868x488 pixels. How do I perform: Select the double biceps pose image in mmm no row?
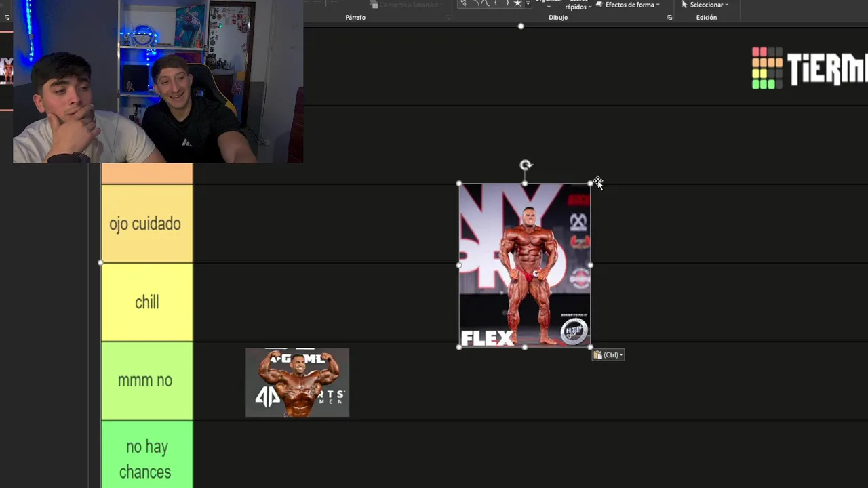[x=297, y=382]
